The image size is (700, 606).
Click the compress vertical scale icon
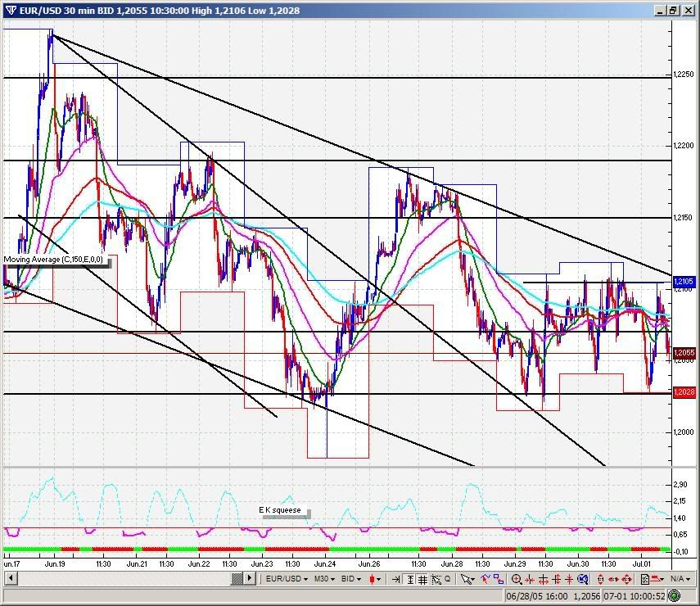569,580
